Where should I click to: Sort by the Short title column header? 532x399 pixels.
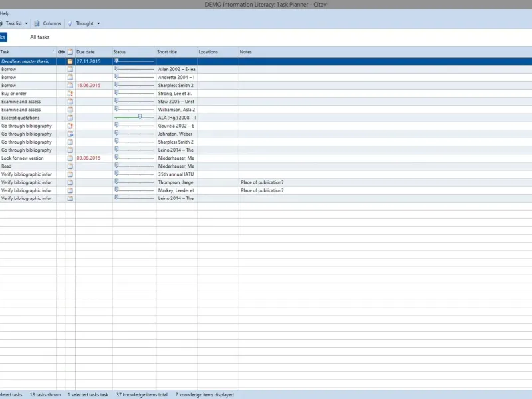176,52
